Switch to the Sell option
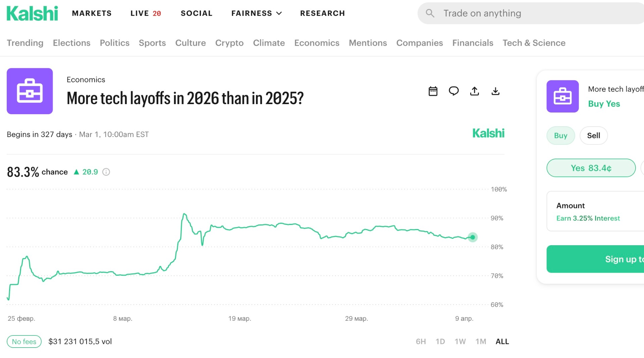 pos(594,135)
